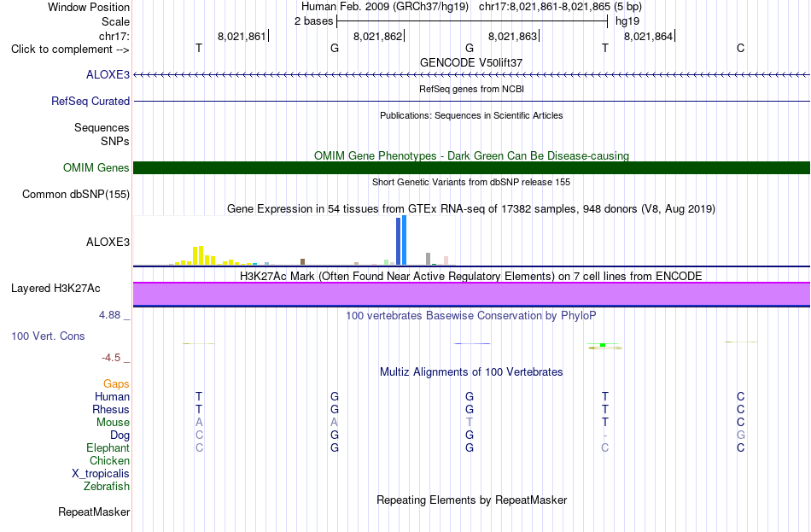Click the 'Zebrafish' species label

[107, 487]
